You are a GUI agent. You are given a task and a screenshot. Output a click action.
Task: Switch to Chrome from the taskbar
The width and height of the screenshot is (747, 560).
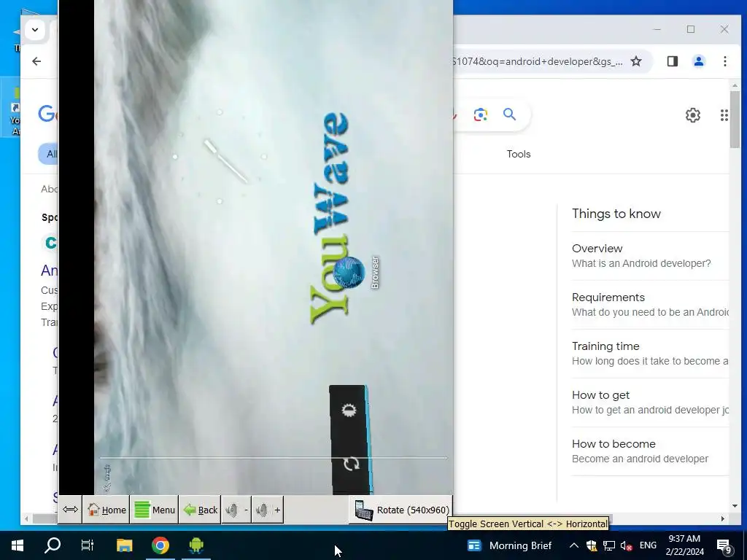click(x=160, y=545)
